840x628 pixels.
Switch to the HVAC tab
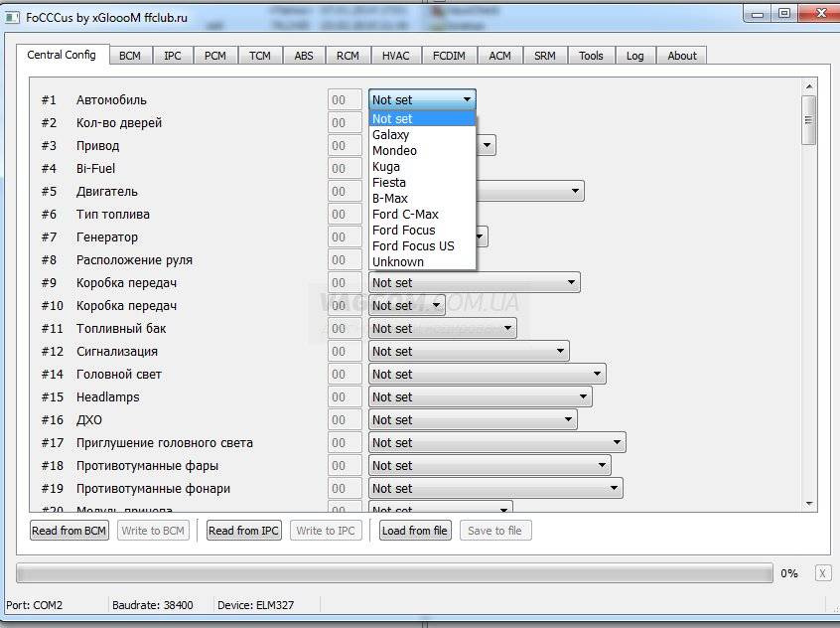[395, 56]
